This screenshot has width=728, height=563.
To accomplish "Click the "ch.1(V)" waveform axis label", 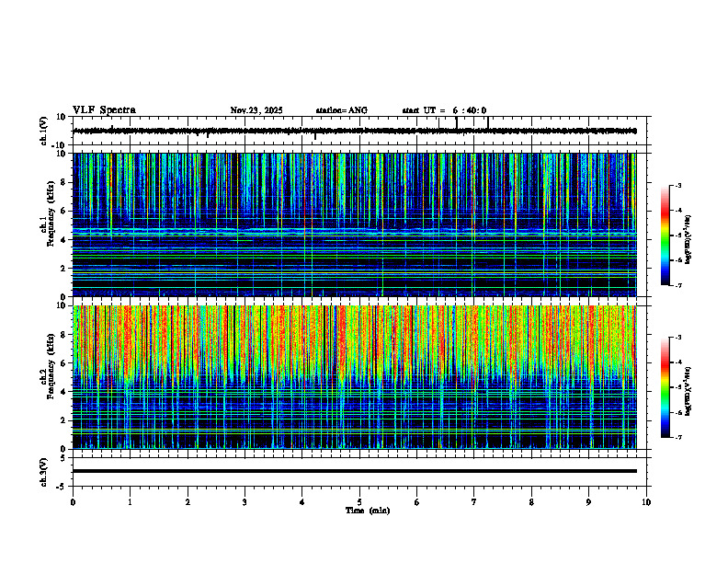I will tap(44, 131).
